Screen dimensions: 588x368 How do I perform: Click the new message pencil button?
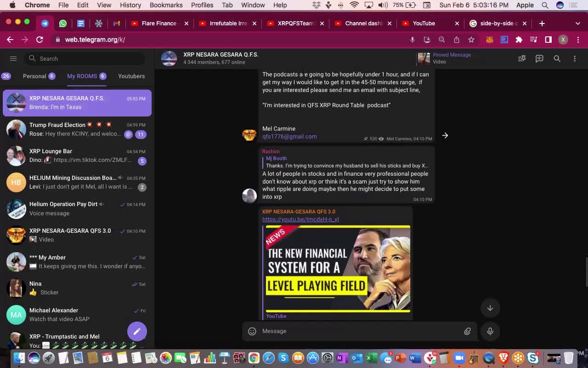point(137,331)
